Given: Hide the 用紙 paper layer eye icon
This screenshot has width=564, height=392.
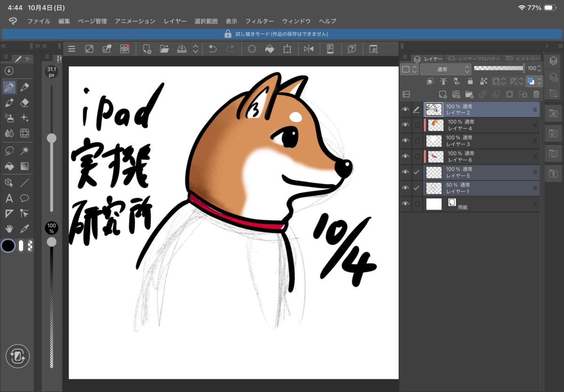Looking at the screenshot, I should point(405,204).
